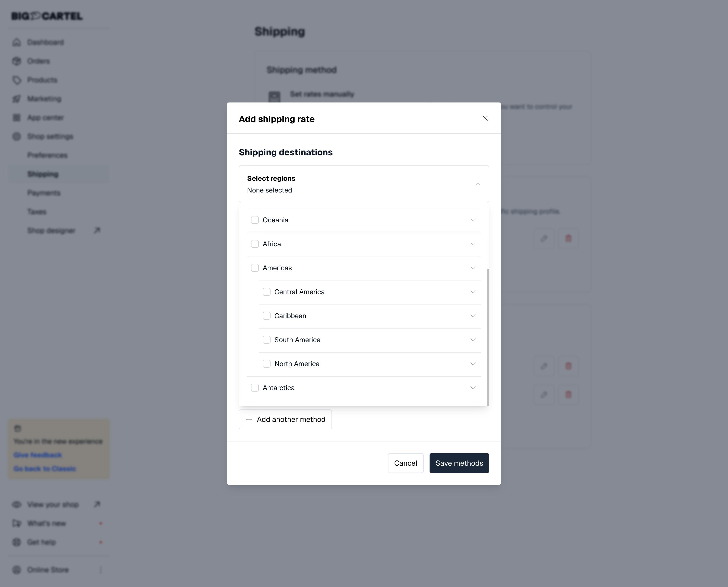
Task: Click the calendar icon in new experience notice
Action: (18, 429)
